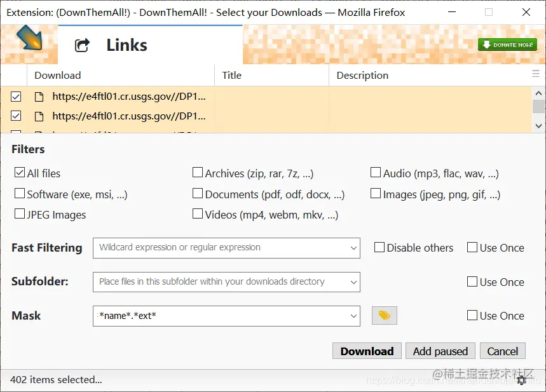
Task: Close the DownThemAll window
Action: click(526, 12)
